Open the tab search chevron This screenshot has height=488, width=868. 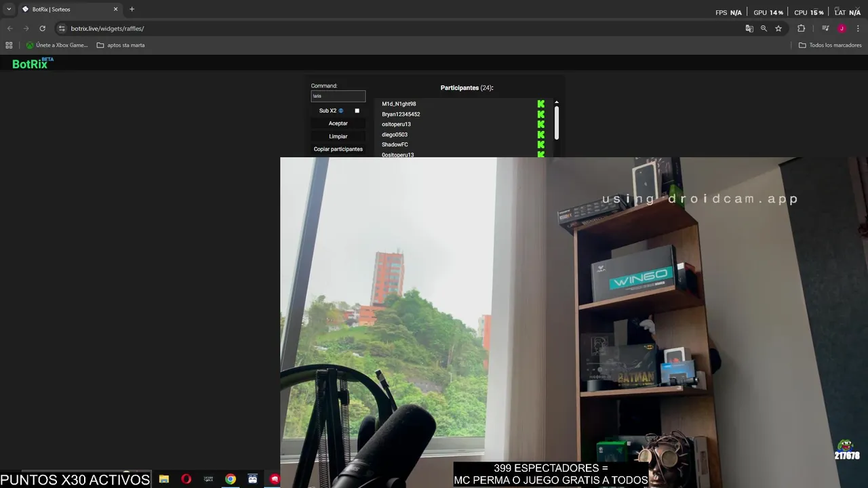click(9, 9)
